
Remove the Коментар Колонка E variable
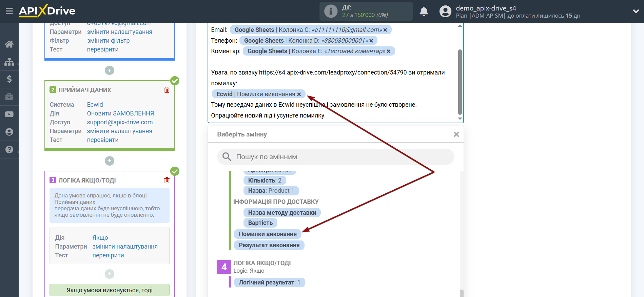click(x=389, y=51)
